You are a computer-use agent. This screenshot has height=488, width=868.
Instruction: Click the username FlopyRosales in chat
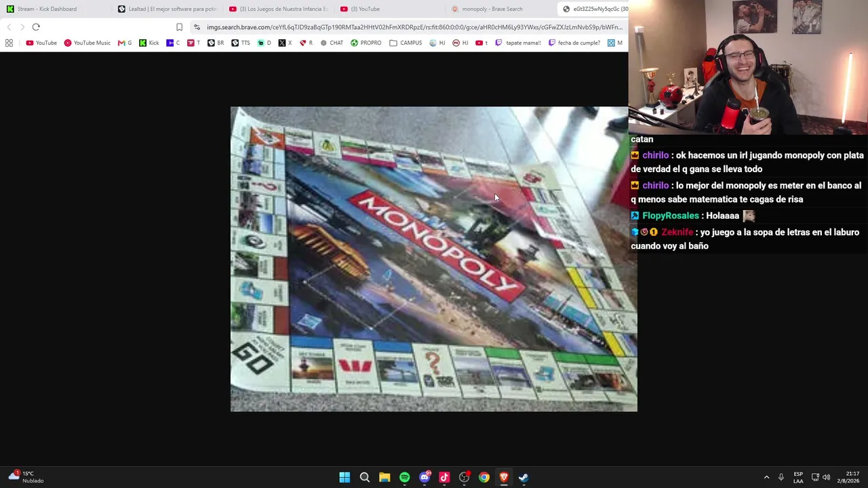pyautogui.click(x=670, y=216)
